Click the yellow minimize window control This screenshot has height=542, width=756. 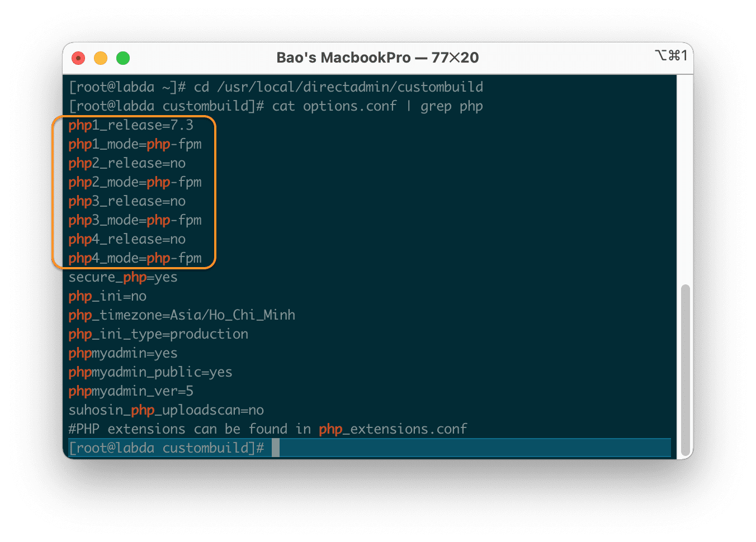pos(100,58)
